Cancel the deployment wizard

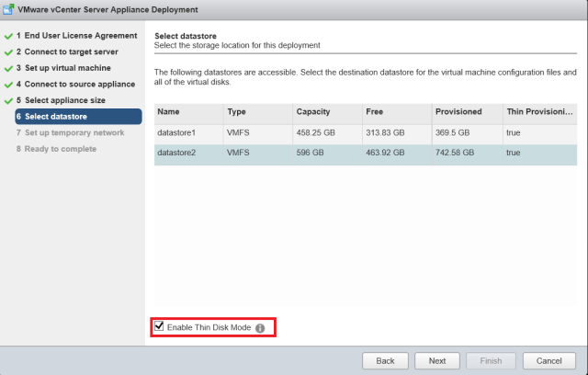549,360
